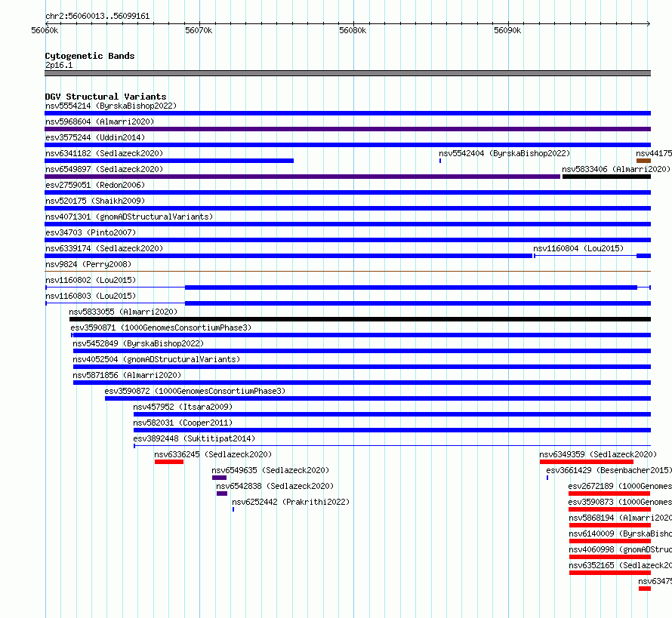This screenshot has width=672, height=618.
Task: Select the nsv4060998 variant label
Action: 620,549
